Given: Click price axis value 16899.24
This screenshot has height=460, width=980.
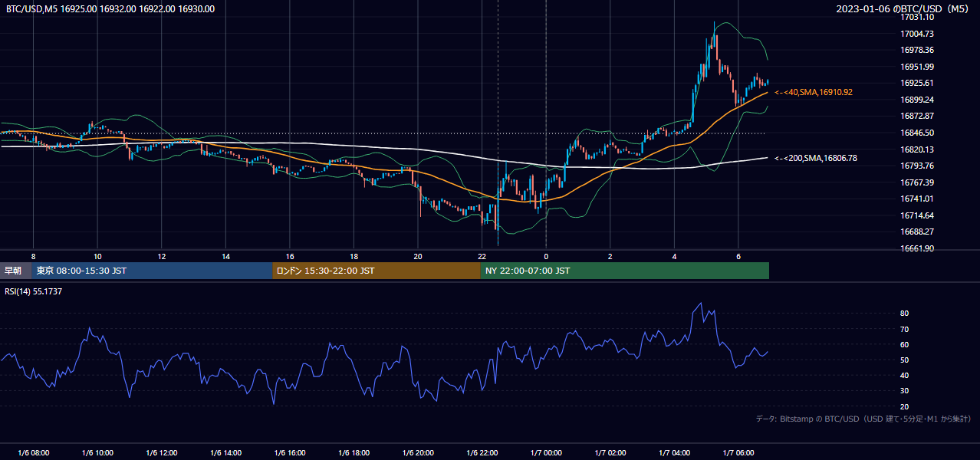Looking at the screenshot, I should [x=917, y=100].
